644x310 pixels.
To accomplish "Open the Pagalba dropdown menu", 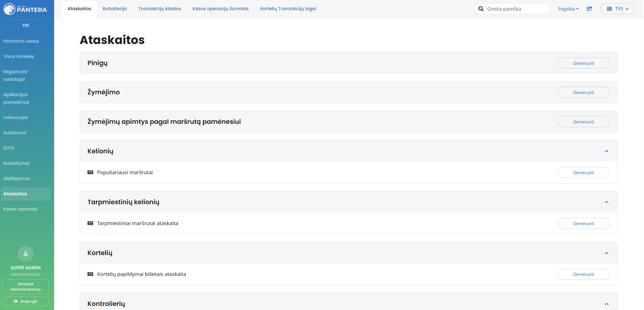I will [568, 9].
